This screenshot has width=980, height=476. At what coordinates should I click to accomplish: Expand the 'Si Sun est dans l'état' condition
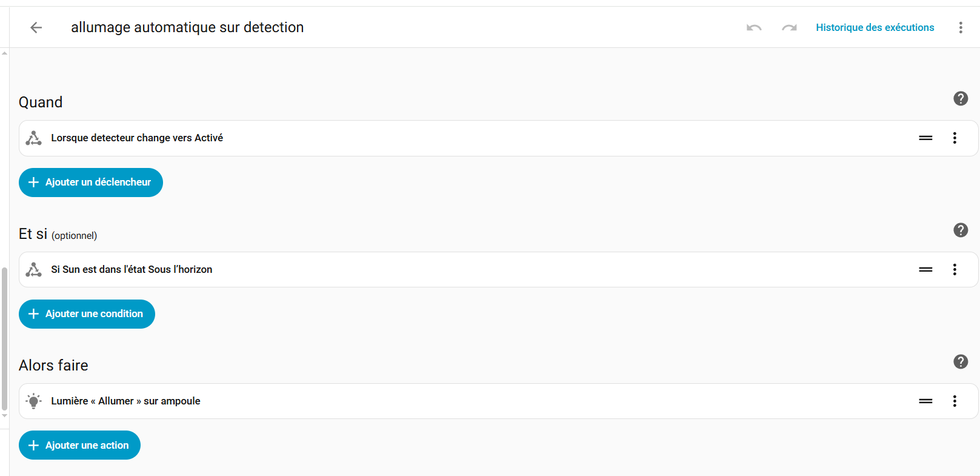pos(132,270)
